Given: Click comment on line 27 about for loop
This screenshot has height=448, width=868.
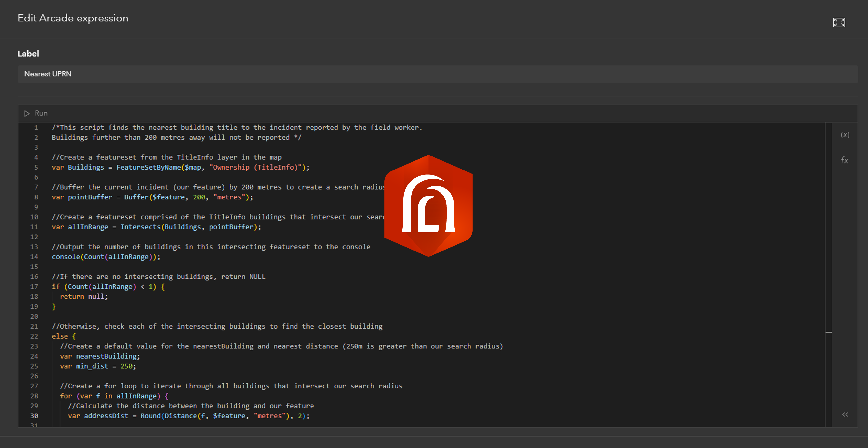Looking at the screenshot, I should pos(231,386).
